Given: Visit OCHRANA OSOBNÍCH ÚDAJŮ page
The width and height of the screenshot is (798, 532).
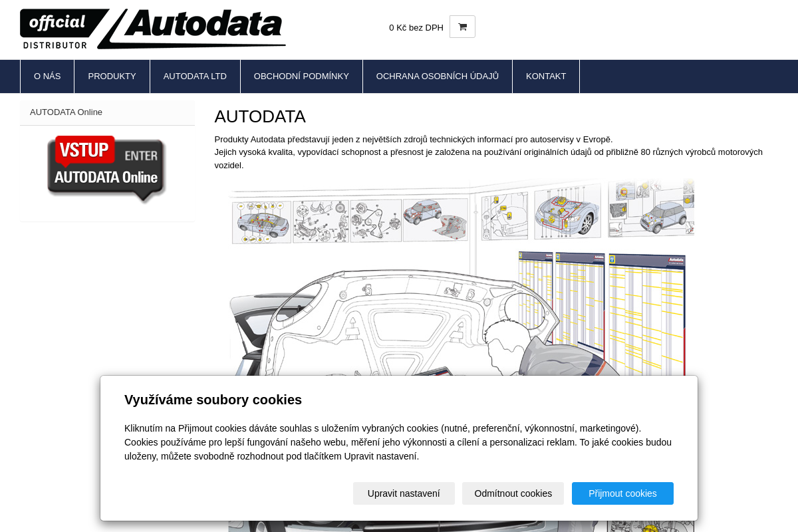Looking at the screenshot, I should tap(437, 76).
